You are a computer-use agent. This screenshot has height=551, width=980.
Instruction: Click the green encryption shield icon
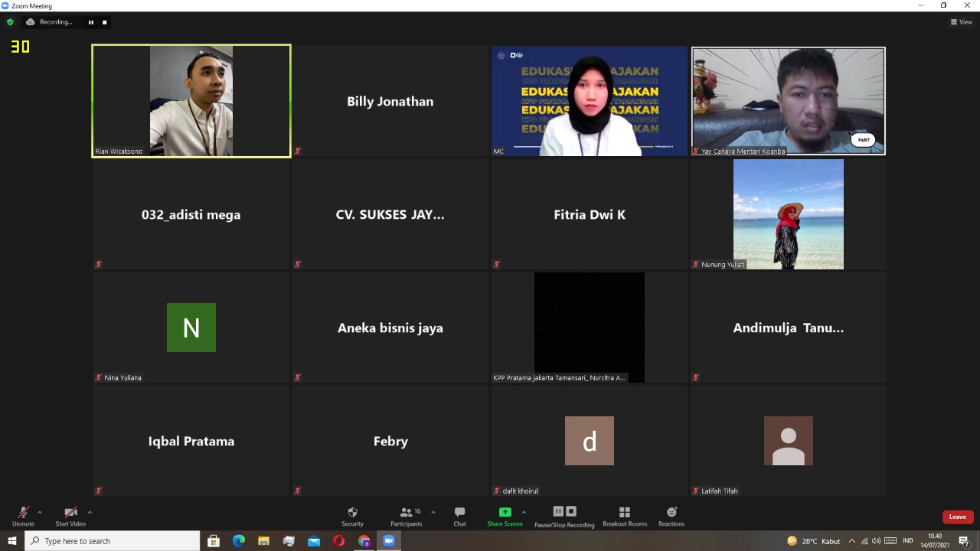pos(10,22)
